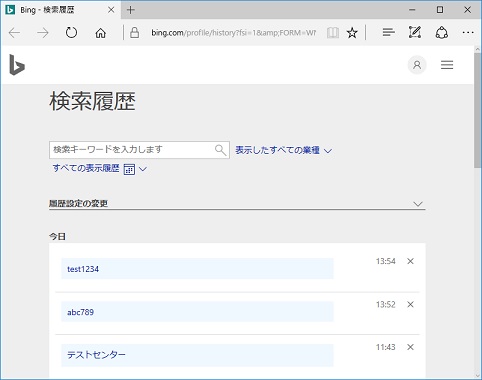Click the scrollbar down arrow

click(477, 376)
